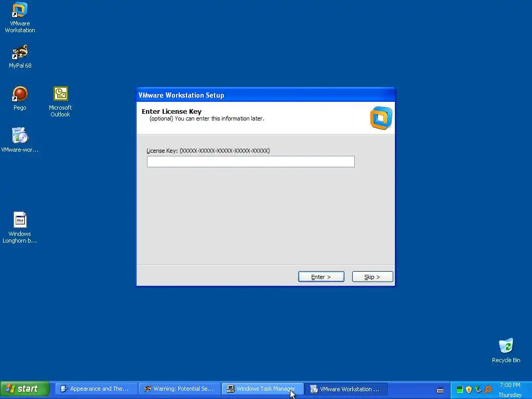Screen dimensions: 532x399
Task: Click the License Key text field
Action: point(251,162)
